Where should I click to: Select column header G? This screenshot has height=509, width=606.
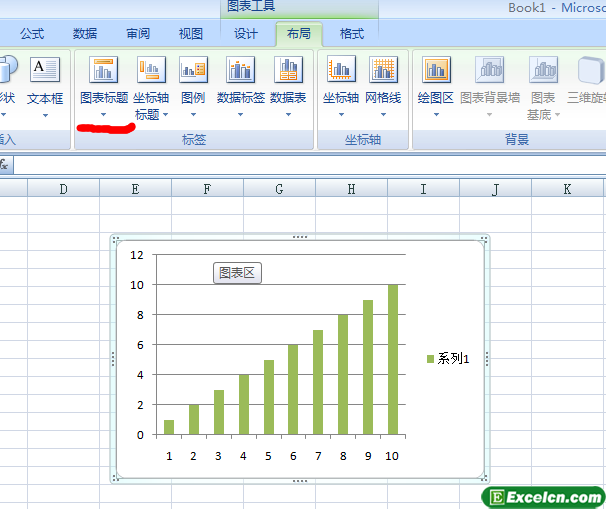pyautogui.click(x=279, y=189)
